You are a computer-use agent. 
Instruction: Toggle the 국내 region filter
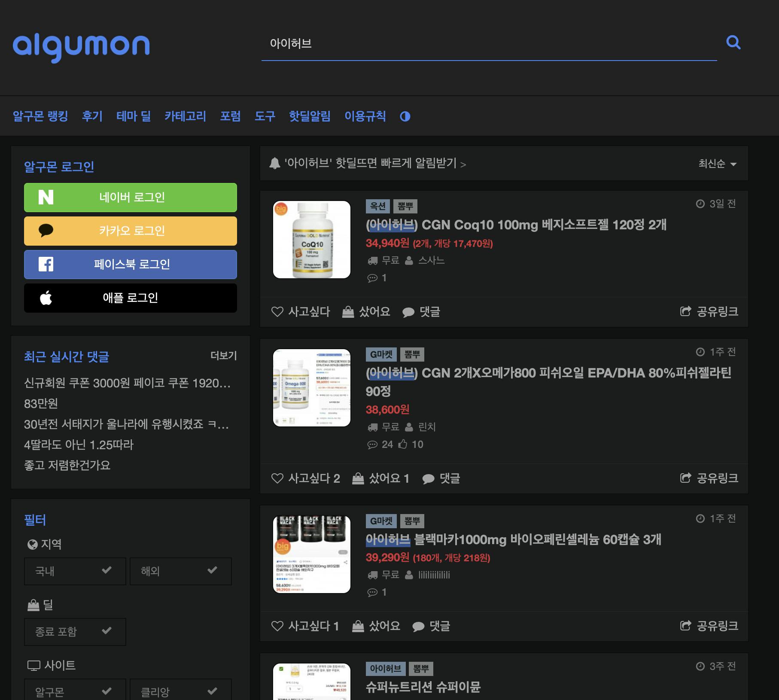coord(75,571)
